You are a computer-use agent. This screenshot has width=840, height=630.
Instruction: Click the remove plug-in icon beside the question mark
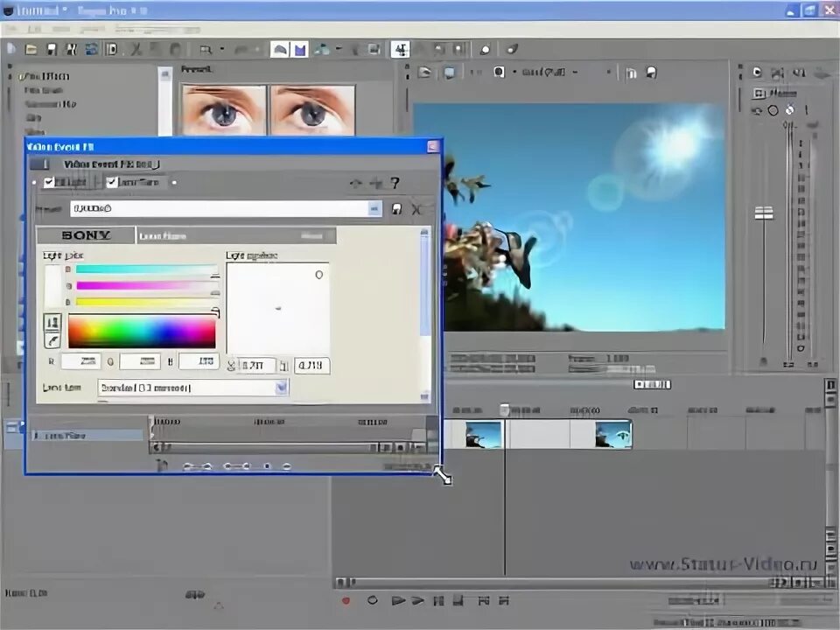pyautogui.click(x=377, y=183)
